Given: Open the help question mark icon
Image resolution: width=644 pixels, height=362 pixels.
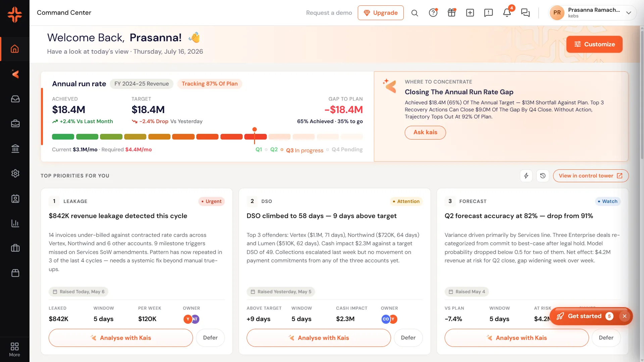Looking at the screenshot, I should (433, 13).
